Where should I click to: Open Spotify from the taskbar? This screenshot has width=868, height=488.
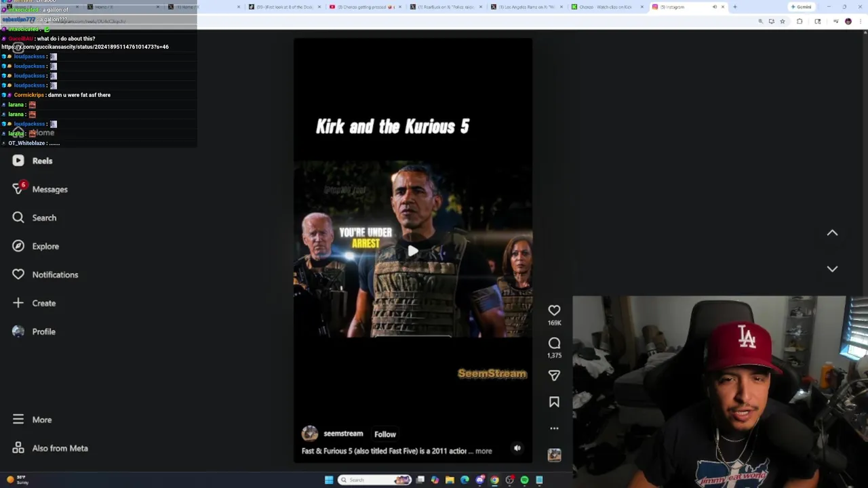coord(524,480)
